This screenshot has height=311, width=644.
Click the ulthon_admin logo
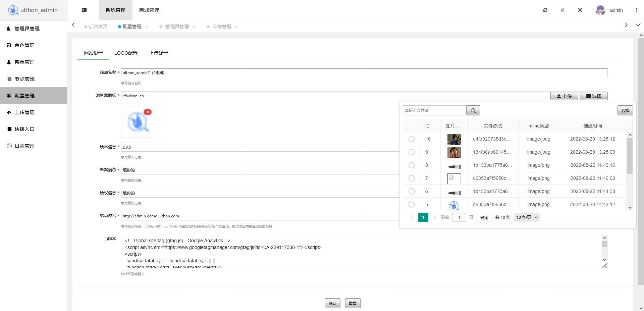click(x=33, y=10)
